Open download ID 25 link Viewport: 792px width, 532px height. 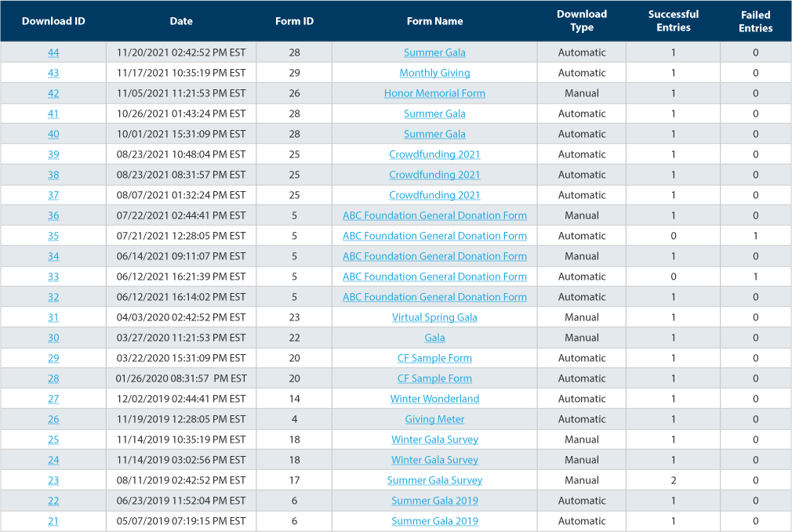(x=53, y=440)
